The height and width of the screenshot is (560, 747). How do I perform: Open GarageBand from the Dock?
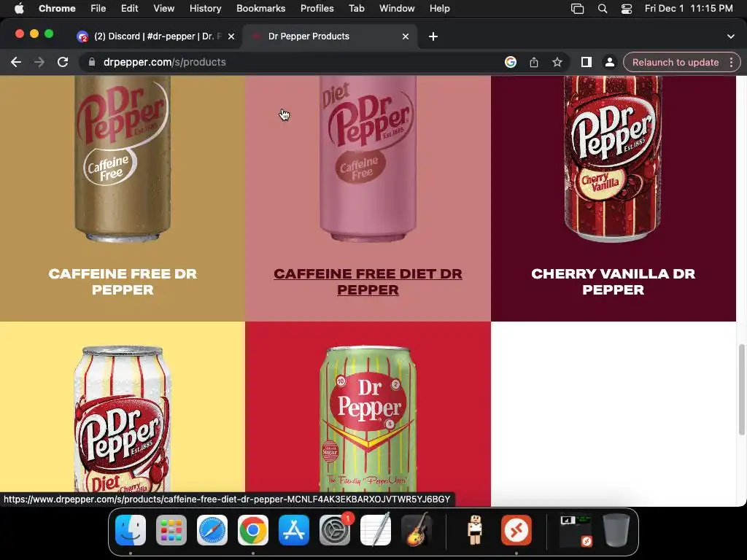[x=417, y=530]
